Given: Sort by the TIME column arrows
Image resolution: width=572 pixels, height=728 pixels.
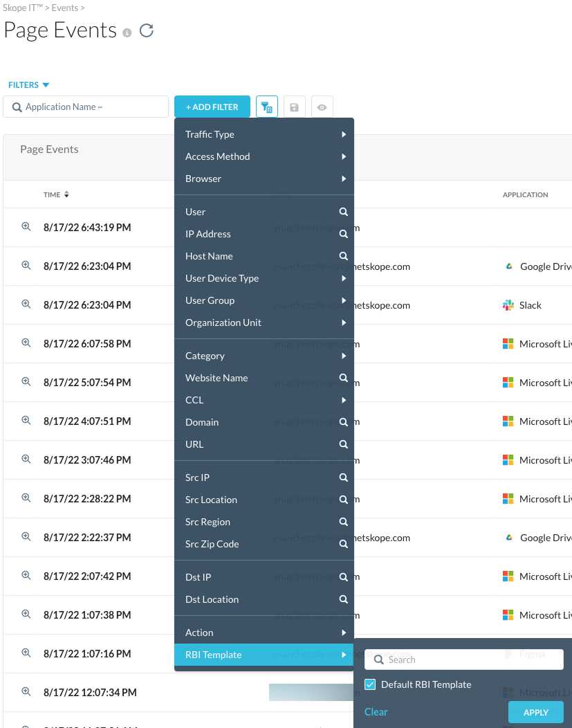Looking at the screenshot, I should point(67,194).
